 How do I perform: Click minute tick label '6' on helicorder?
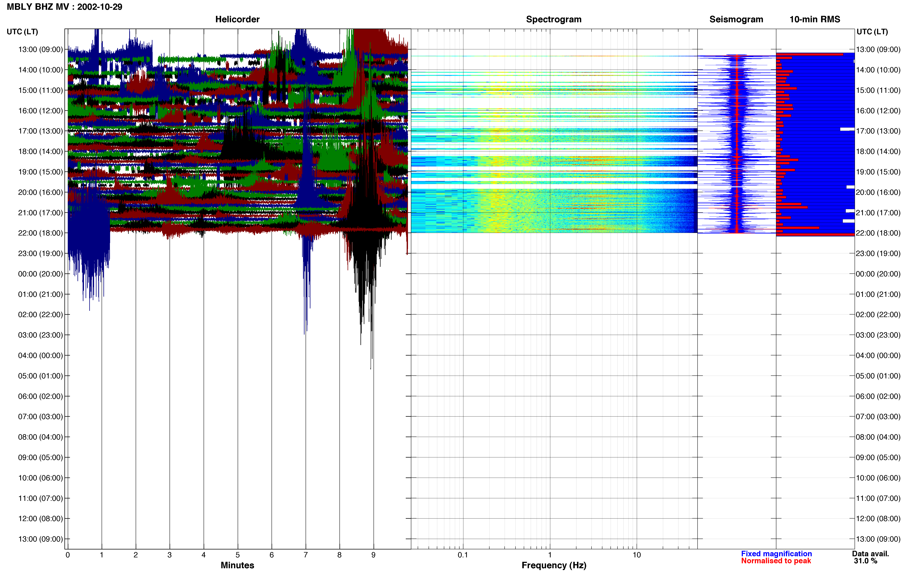point(272,555)
